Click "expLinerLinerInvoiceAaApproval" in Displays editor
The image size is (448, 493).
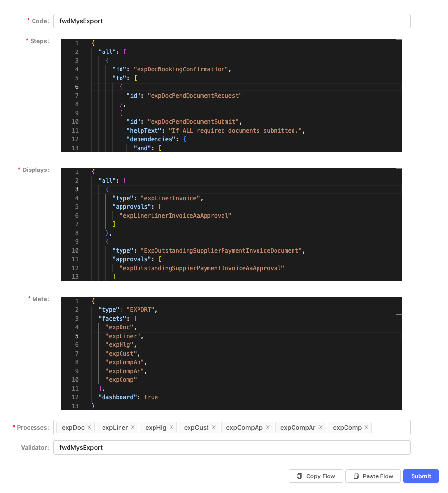pos(175,216)
